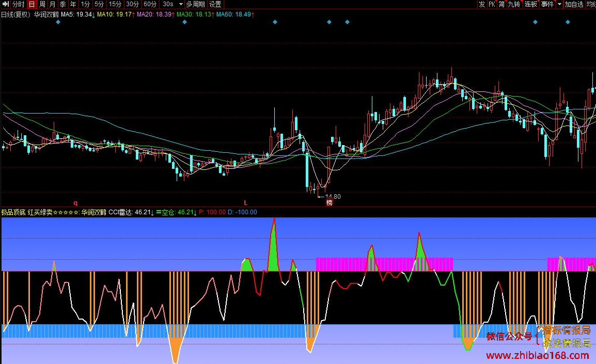Select the 5分 five-minute period

99,4
